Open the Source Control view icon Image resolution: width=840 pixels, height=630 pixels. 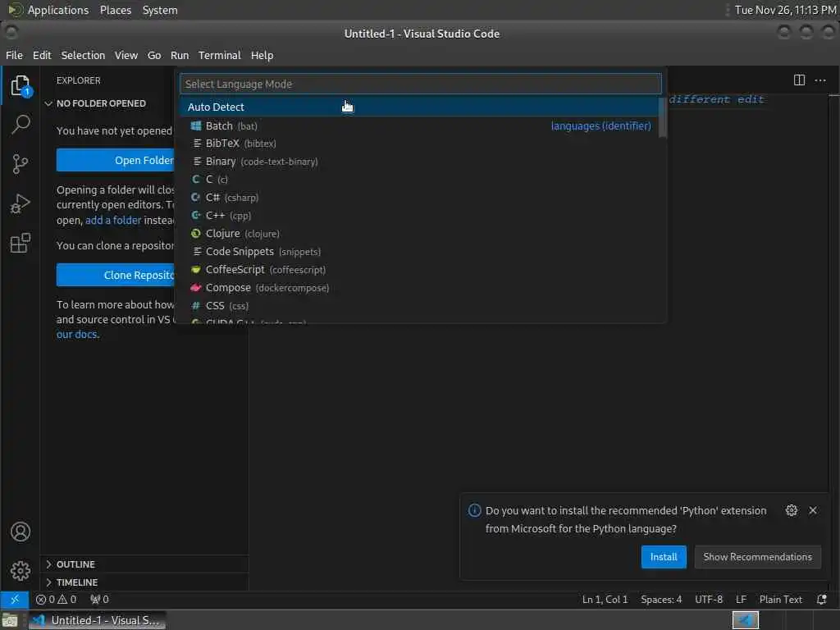coord(21,164)
